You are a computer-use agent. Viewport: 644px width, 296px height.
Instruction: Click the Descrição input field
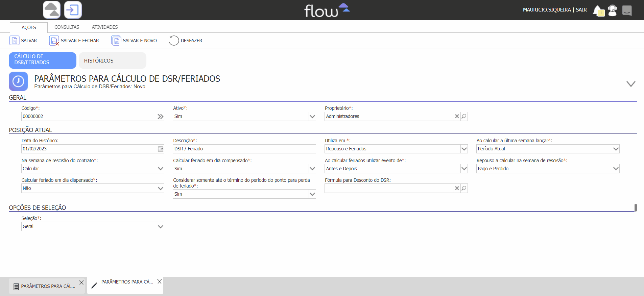tap(244, 149)
